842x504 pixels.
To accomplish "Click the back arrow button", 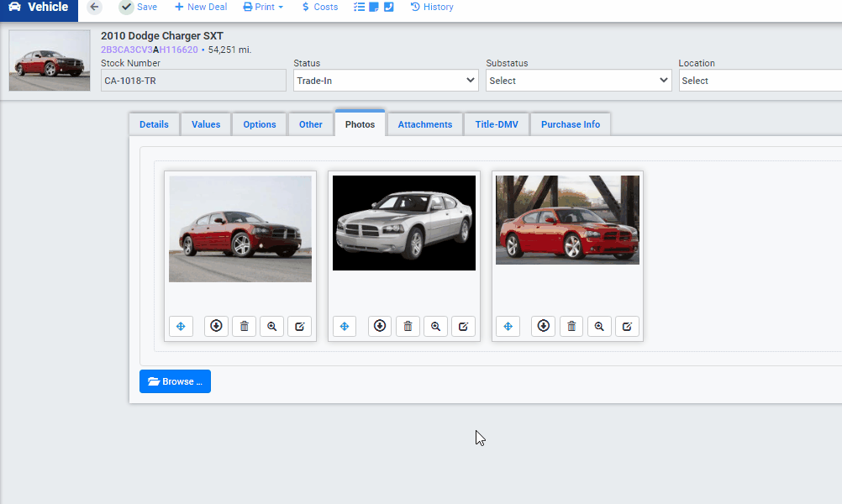I will click(x=94, y=7).
